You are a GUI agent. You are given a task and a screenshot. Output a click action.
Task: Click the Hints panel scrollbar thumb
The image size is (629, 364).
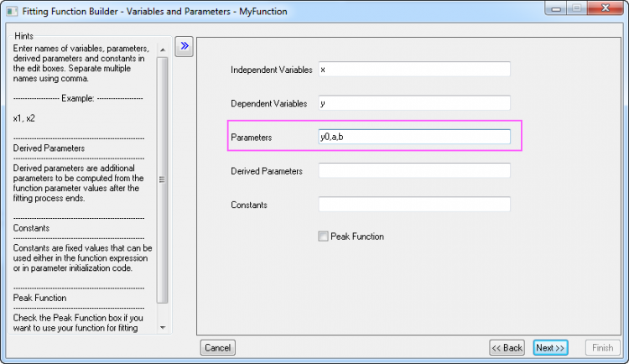point(162,179)
